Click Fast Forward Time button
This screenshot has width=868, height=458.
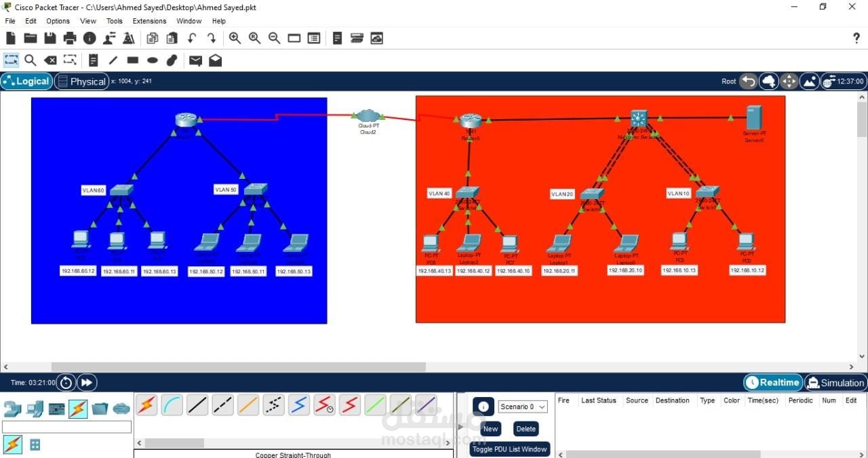pyautogui.click(x=87, y=383)
